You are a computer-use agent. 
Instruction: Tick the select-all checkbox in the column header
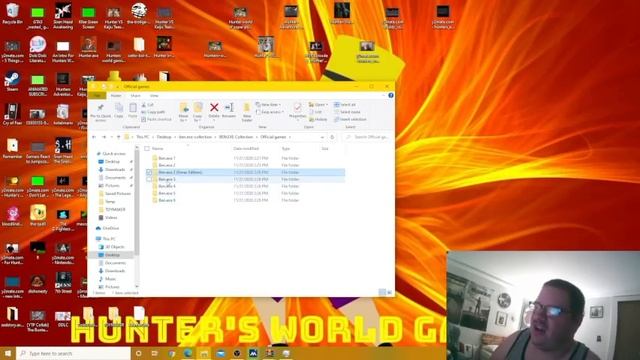(x=147, y=149)
